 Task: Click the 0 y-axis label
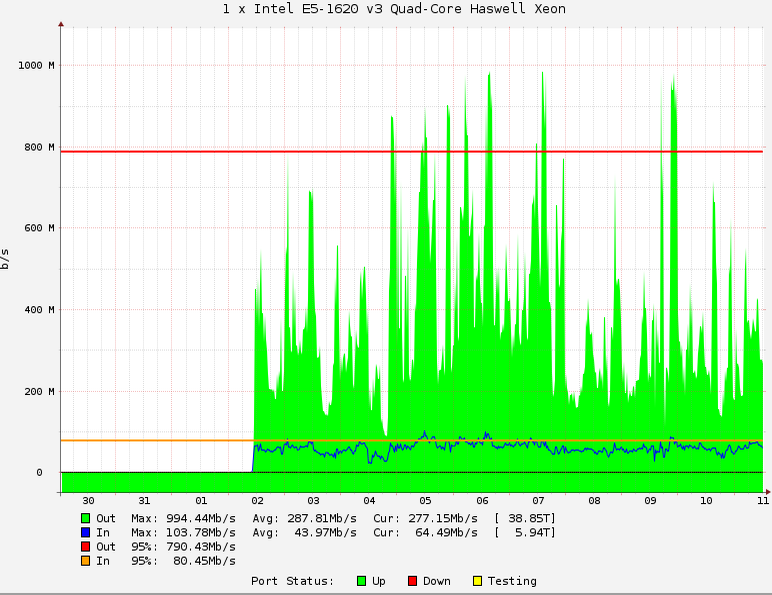pyautogui.click(x=39, y=473)
